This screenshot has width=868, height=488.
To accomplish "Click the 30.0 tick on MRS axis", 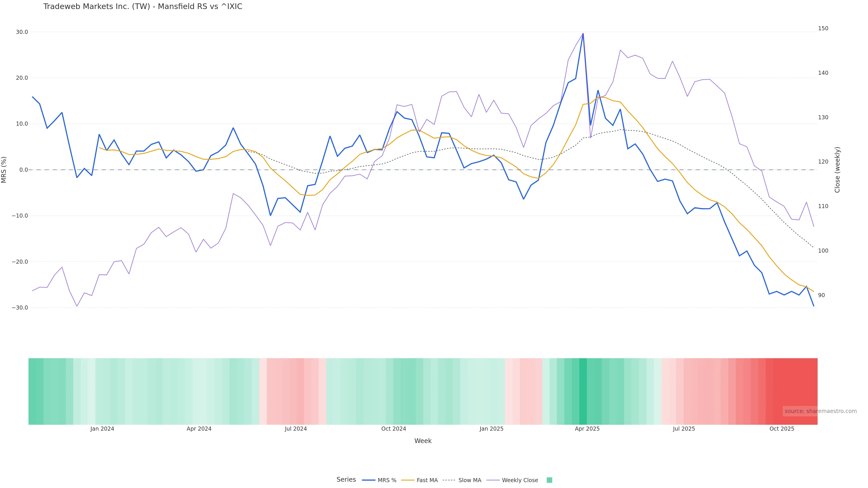I will coord(21,32).
